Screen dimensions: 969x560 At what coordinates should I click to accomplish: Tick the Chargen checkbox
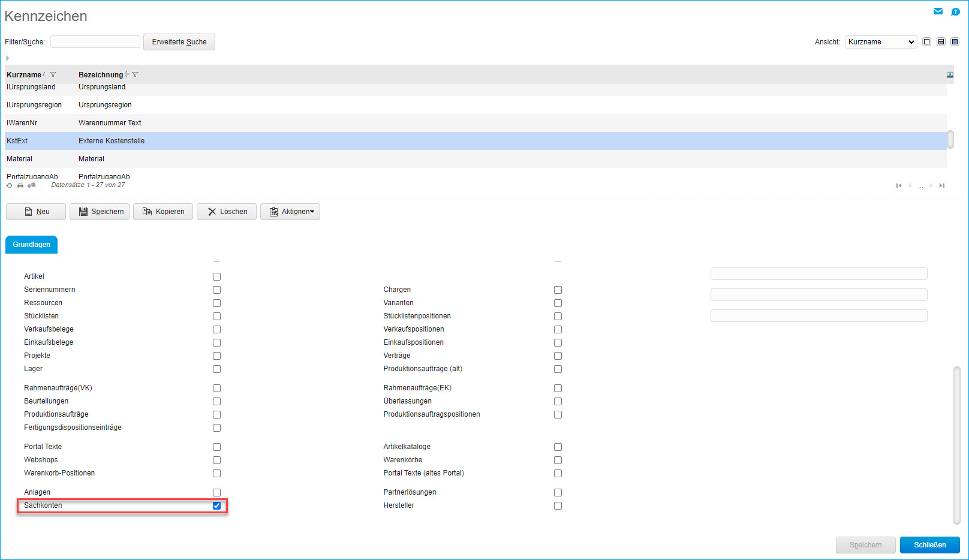[558, 290]
